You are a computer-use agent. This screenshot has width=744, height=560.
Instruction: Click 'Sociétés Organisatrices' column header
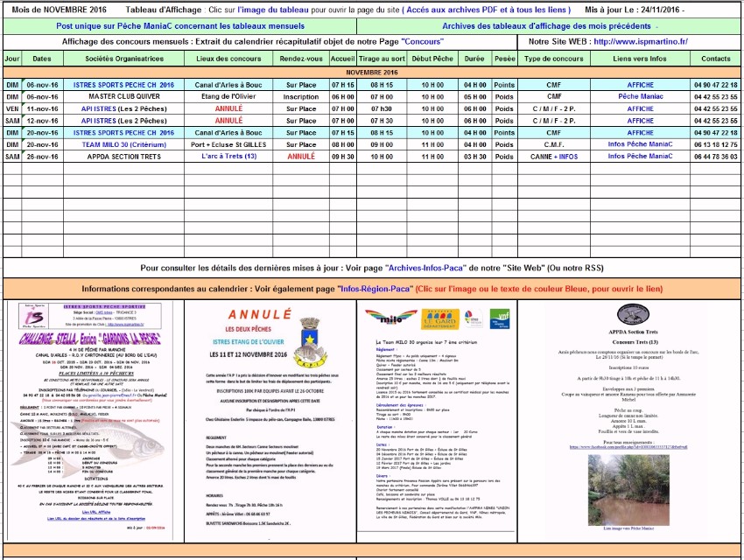click(x=123, y=59)
